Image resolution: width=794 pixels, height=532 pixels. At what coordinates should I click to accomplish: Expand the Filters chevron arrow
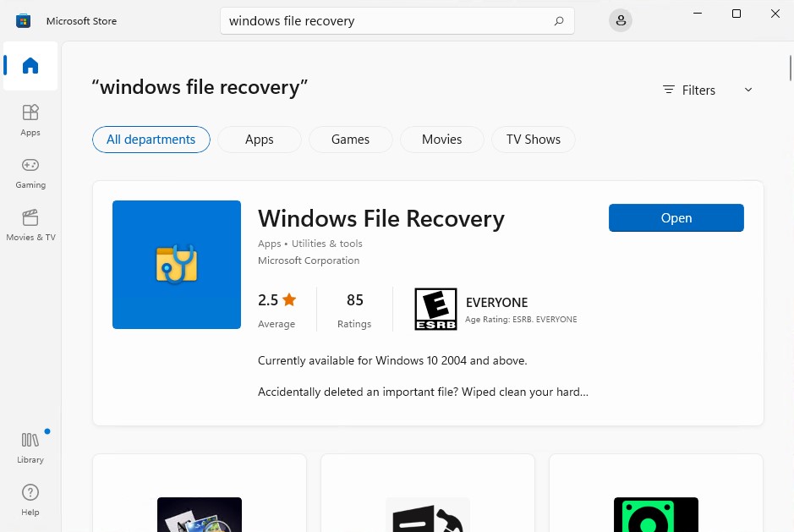point(747,90)
